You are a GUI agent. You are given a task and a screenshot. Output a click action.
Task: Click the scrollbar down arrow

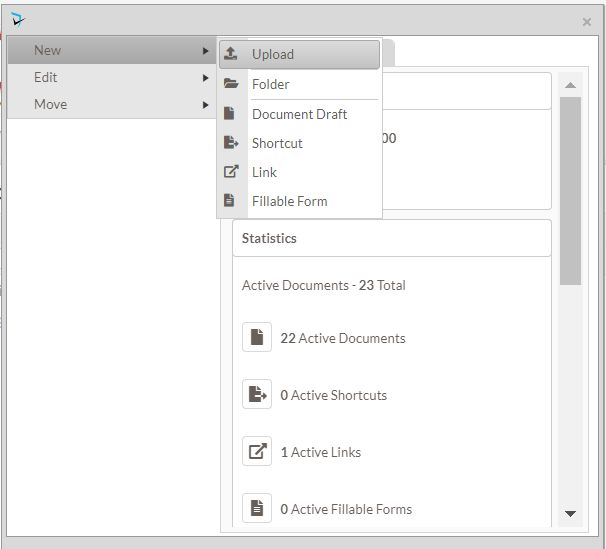pos(570,514)
